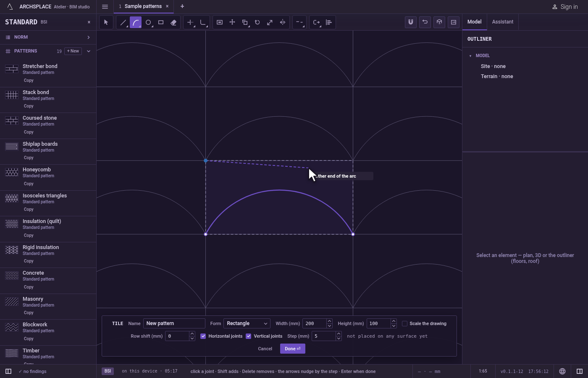Screen dimensions: 588x378
Task: Click the globe language icon
Action: [x=562, y=371]
